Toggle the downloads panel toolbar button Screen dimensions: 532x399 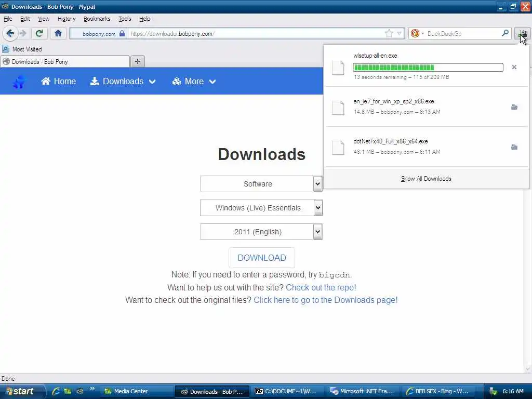[523, 33]
